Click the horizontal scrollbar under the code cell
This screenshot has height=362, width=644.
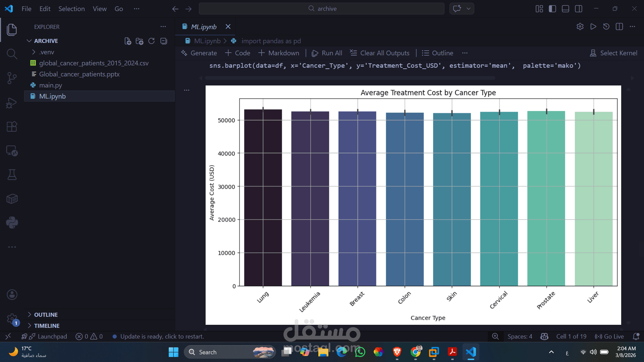click(350, 78)
